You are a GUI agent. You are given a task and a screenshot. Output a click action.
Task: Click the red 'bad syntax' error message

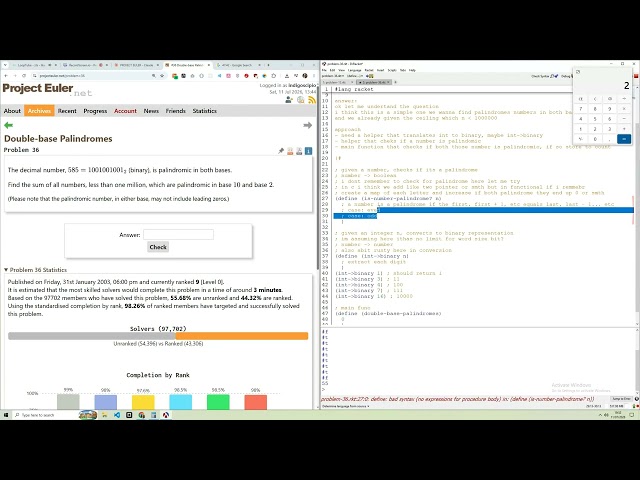coord(458,399)
